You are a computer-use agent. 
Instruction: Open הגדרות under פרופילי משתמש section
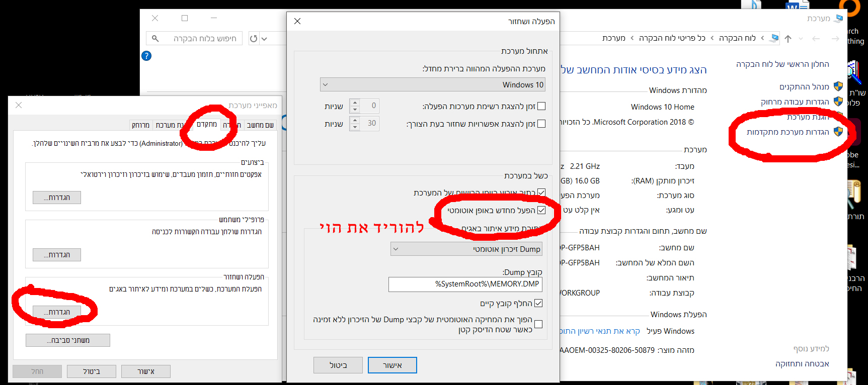[57, 255]
